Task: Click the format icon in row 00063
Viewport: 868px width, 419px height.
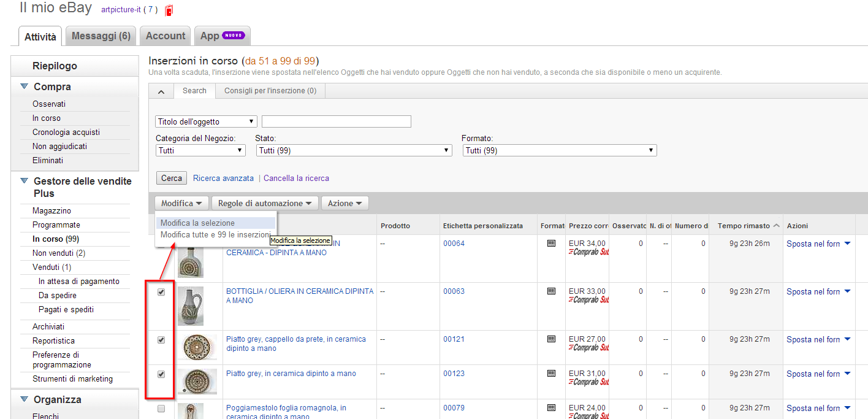Action: pyautogui.click(x=551, y=291)
